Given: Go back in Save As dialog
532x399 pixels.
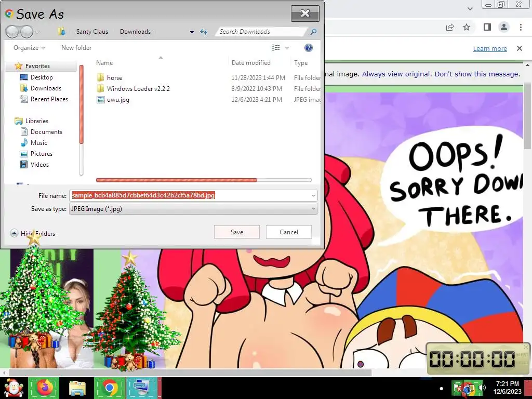Looking at the screenshot, I should 12,32.
